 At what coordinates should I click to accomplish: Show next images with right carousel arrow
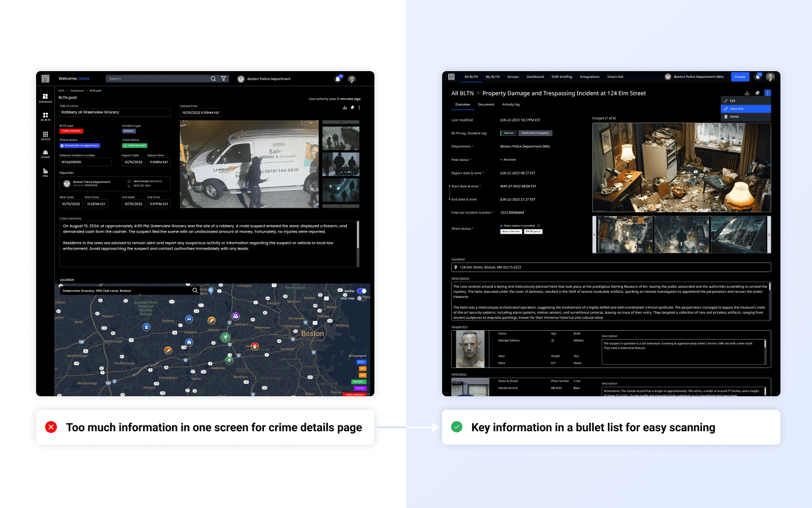click(769, 234)
